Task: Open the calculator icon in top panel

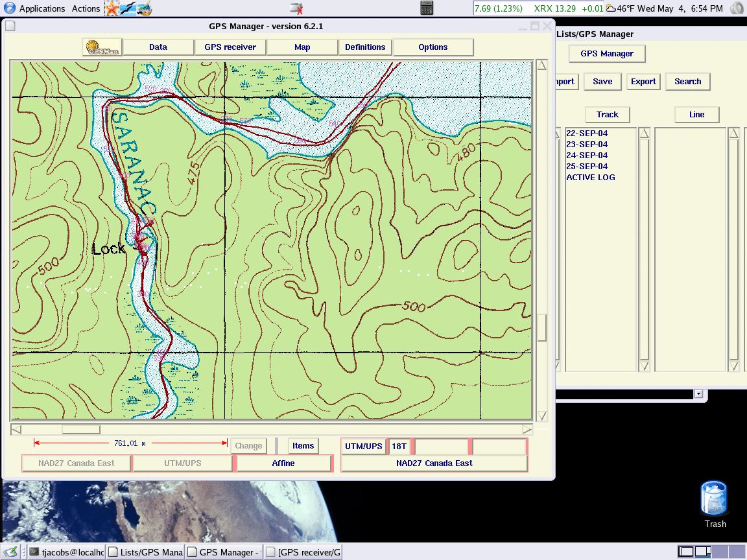Action: pos(427,8)
